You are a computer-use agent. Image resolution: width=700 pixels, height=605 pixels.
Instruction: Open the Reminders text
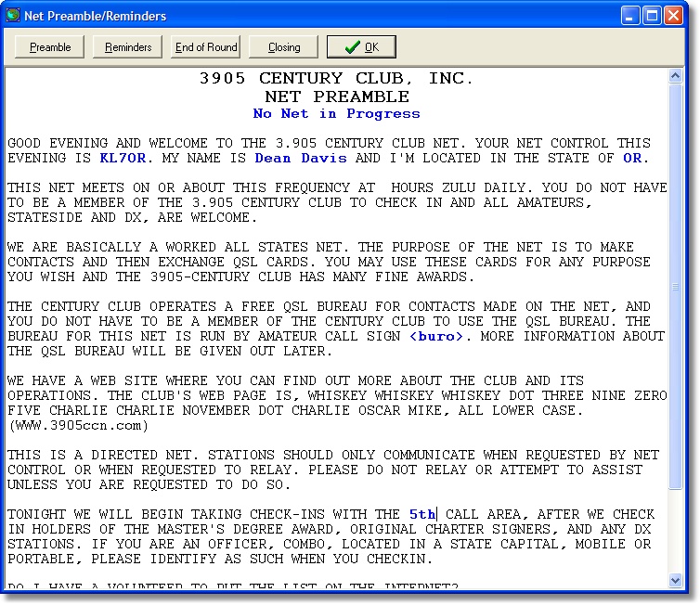pos(128,47)
